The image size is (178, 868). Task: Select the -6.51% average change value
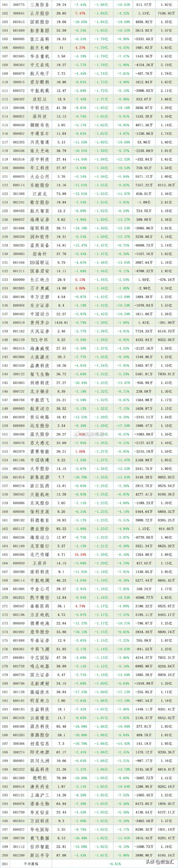115,864
